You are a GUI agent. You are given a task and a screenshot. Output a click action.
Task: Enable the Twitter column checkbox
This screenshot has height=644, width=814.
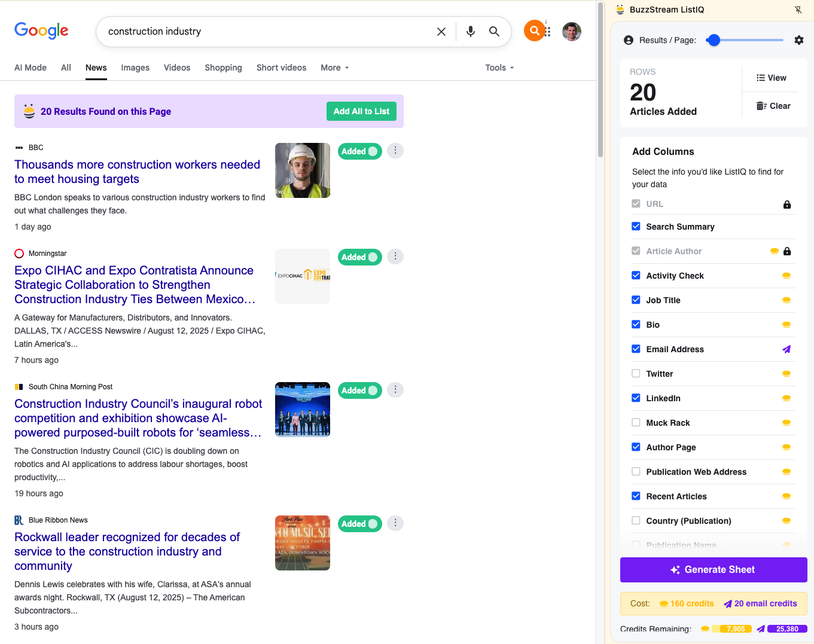636,374
